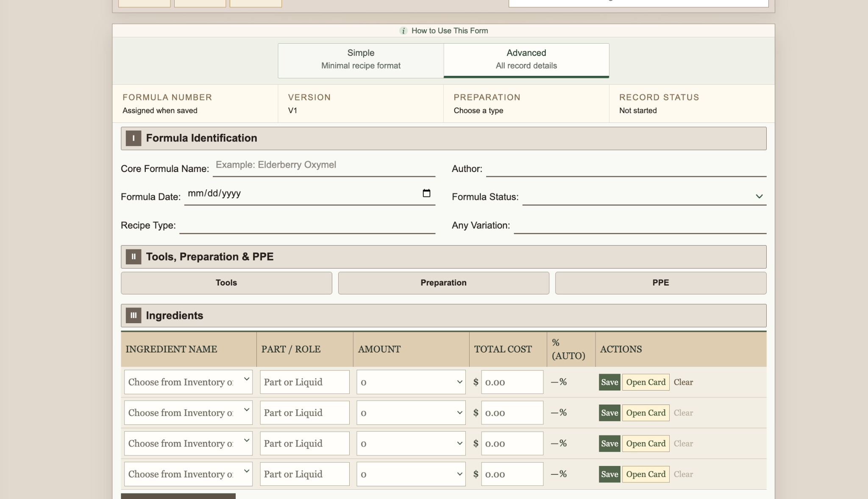Click Open Card in the fourth ingredient row
The image size is (868, 499).
click(x=646, y=474)
